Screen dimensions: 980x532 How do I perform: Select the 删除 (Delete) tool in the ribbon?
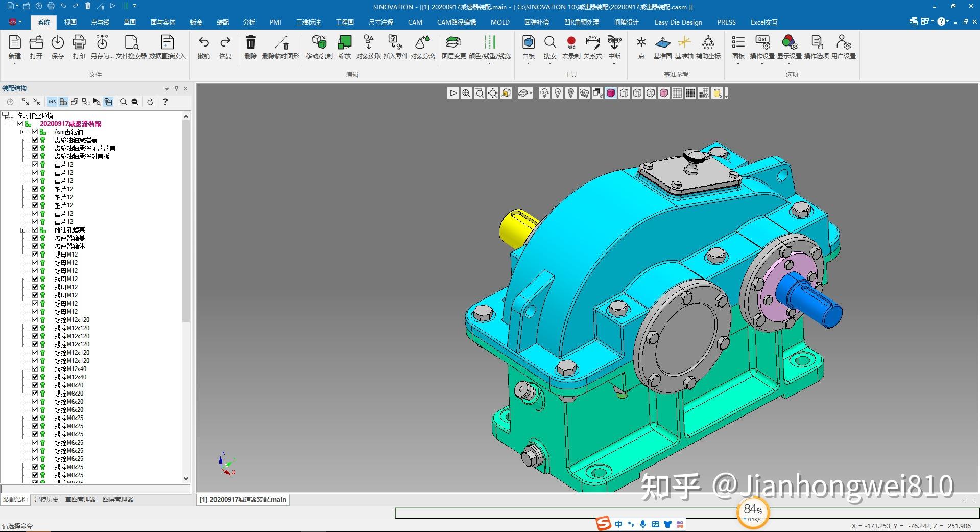tap(250, 48)
